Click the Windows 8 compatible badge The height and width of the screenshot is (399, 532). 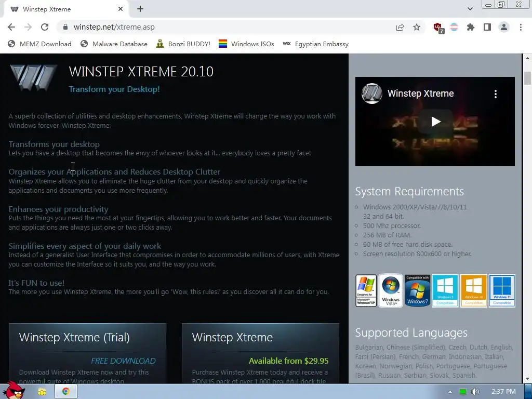445,291
